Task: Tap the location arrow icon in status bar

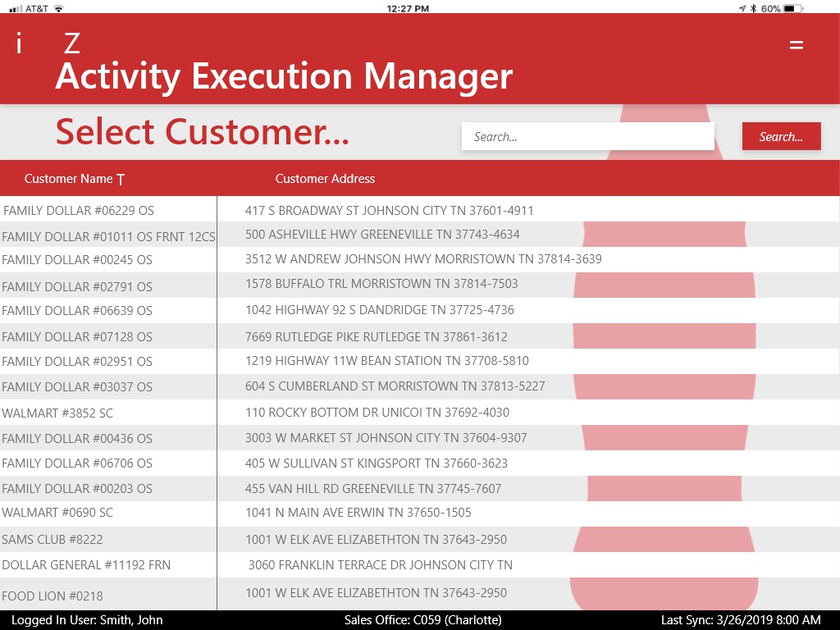Action: (x=742, y=8)
